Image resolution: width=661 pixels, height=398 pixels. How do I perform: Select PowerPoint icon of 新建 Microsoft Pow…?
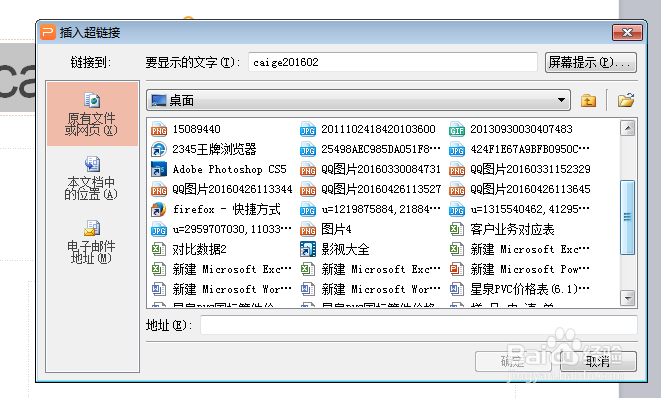pos(457,269)
